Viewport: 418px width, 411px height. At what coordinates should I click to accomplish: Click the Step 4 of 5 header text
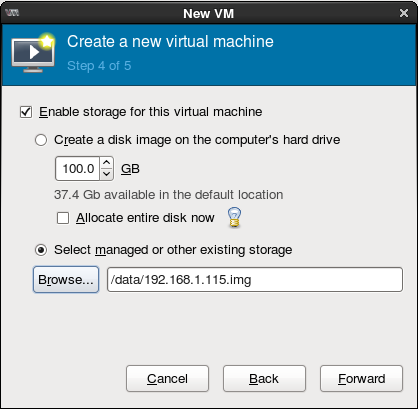pyautogui.click(x=99, y=66)
